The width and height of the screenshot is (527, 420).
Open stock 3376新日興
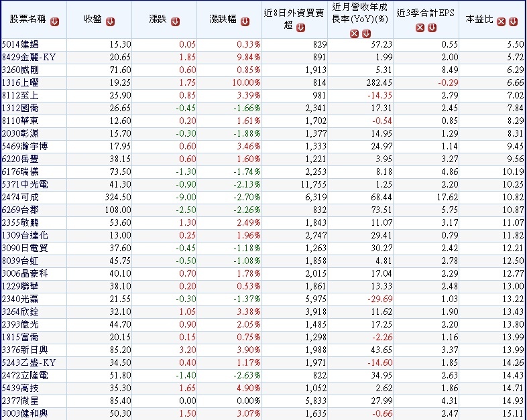click(25, 350)
